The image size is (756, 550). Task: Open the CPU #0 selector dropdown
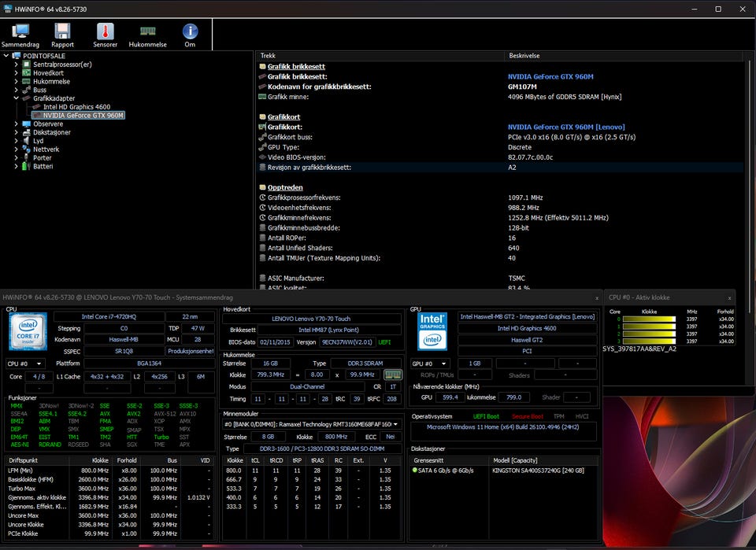25,364
